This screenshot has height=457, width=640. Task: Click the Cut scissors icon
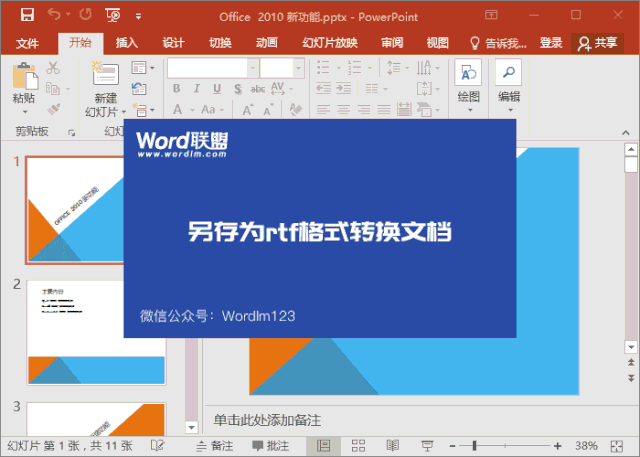[53, 67]
